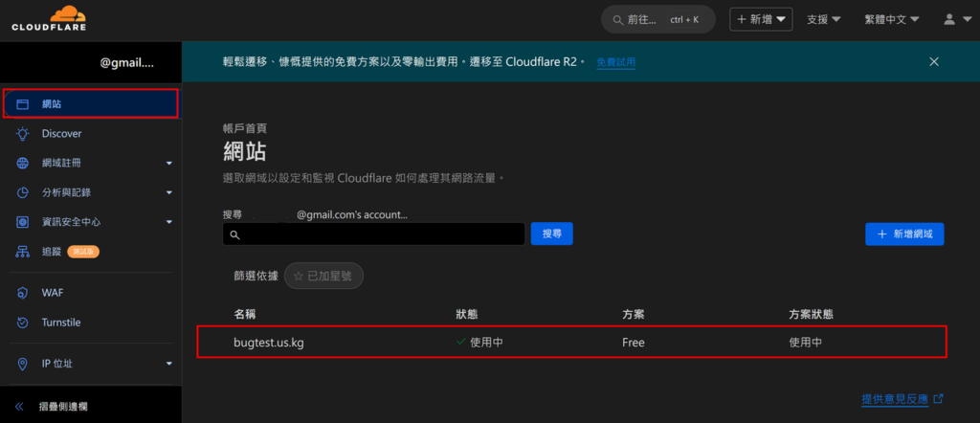Click the IP 位址 location pin icon

point(23,364)
